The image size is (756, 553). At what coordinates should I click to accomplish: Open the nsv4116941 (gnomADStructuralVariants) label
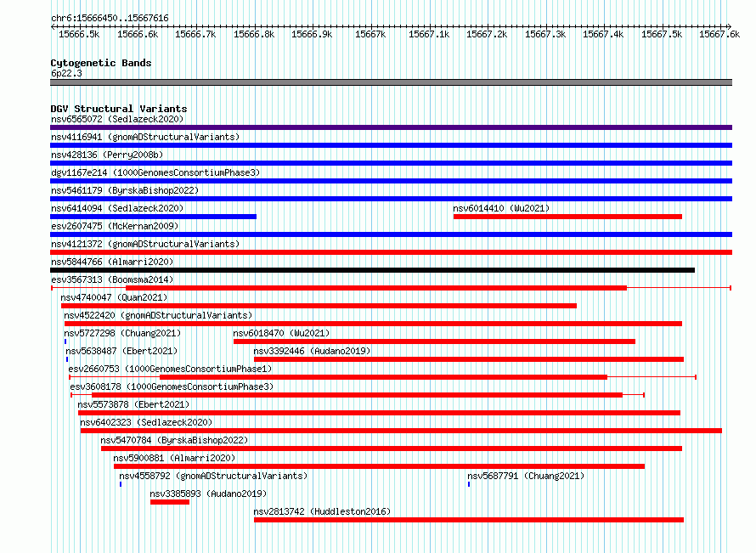click(145, 137)
